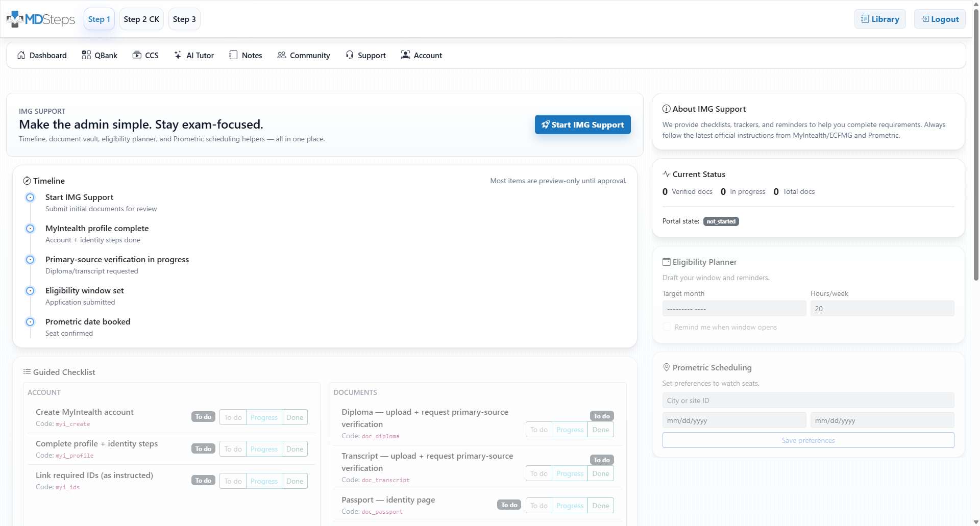Open the Library
Screen dimensions: 980x526
tap(879, 19)
